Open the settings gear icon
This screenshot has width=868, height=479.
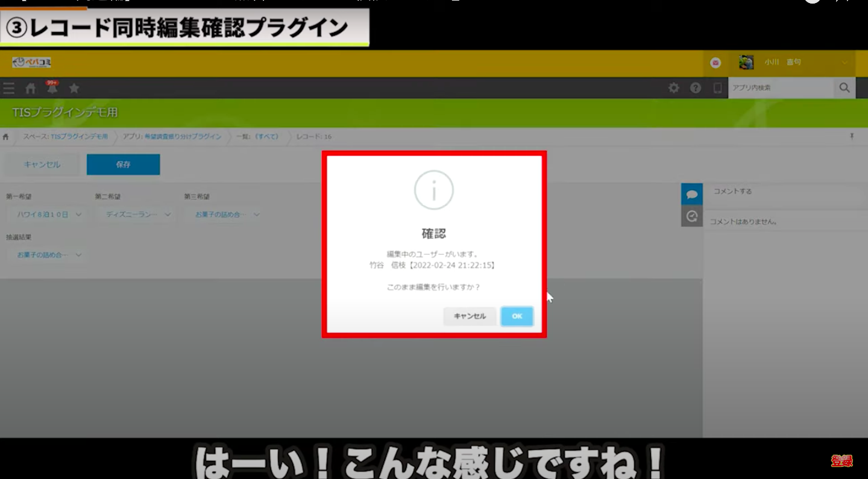click(673, 87)
